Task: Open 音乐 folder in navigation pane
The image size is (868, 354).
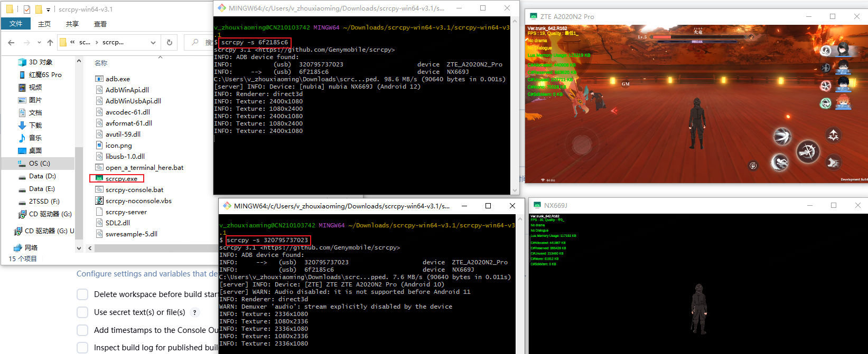Action: [x=35, y=138]
